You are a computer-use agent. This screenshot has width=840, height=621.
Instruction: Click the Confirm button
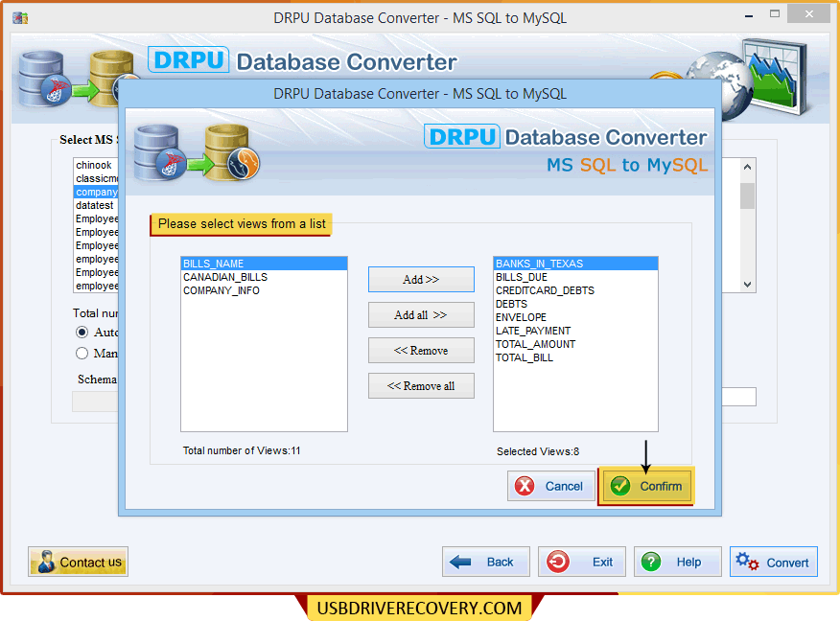pos(646,486)
